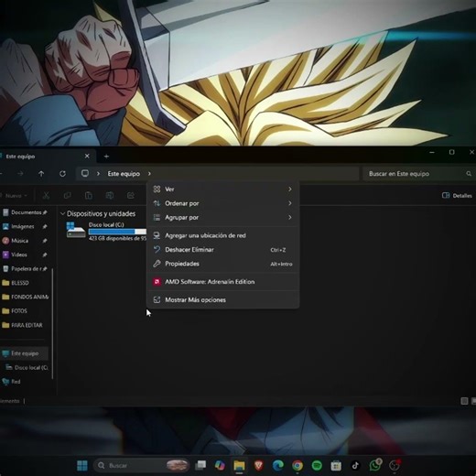Expand the arrow next to Ordenar por

click(x=290, y=203)
